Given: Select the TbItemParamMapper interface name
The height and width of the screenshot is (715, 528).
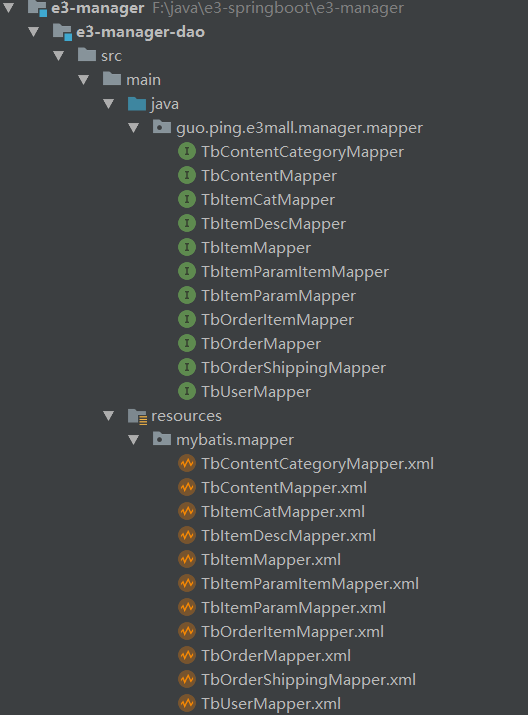Looking at the screenshot, I should coord(278,296).
